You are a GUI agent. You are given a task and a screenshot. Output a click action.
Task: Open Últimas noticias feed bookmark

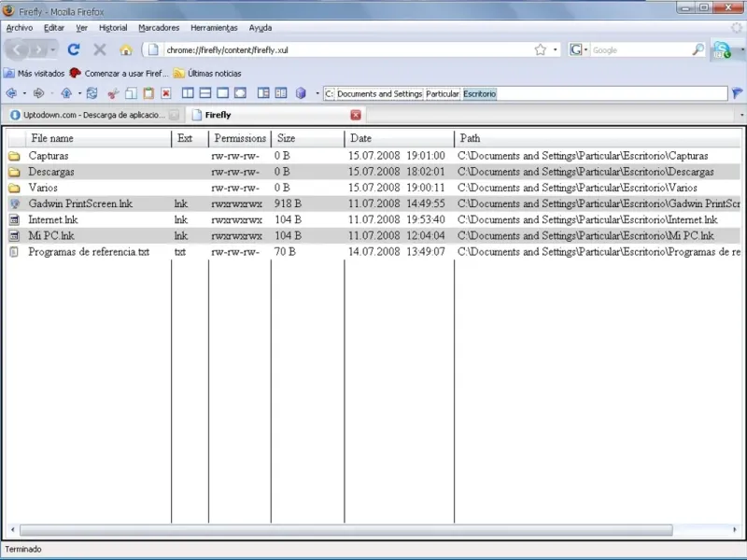pos(207,74)
